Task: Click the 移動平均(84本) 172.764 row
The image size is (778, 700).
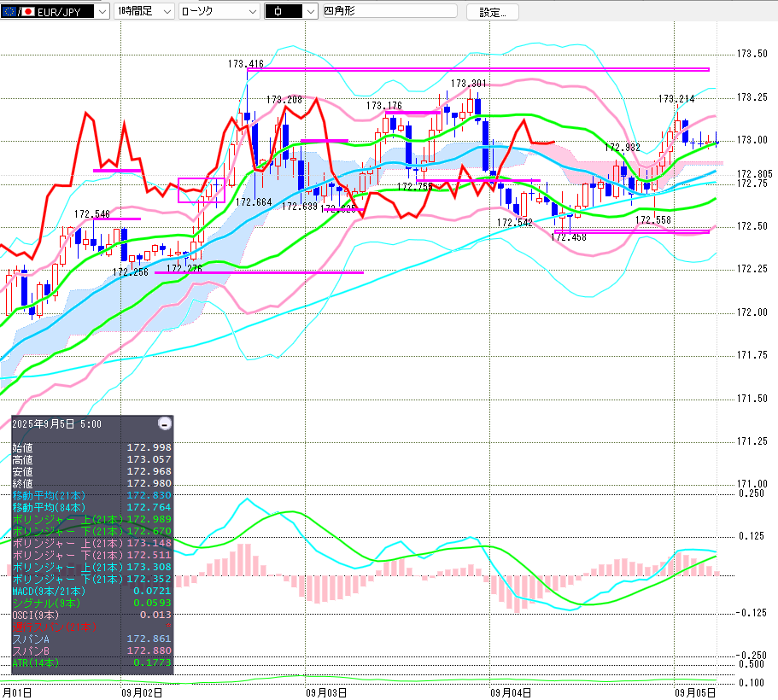Action: [91, 507]
